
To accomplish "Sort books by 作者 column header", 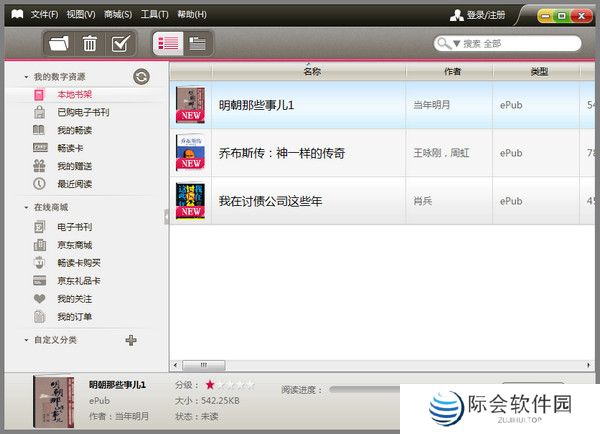I will coord(451,72).
